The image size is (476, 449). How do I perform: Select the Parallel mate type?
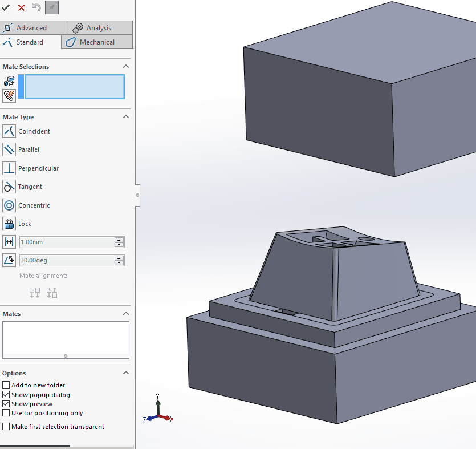[9, 149]
